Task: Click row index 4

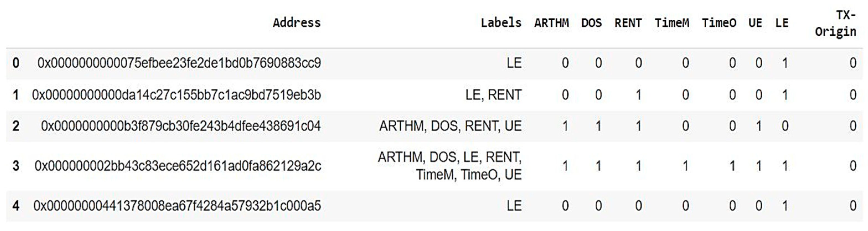Action: (15, 206)
